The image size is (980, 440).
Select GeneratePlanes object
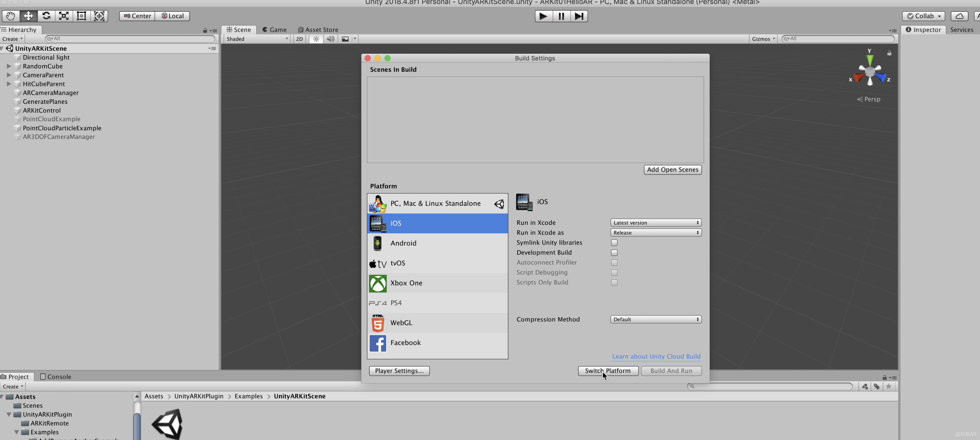point(45,102)
